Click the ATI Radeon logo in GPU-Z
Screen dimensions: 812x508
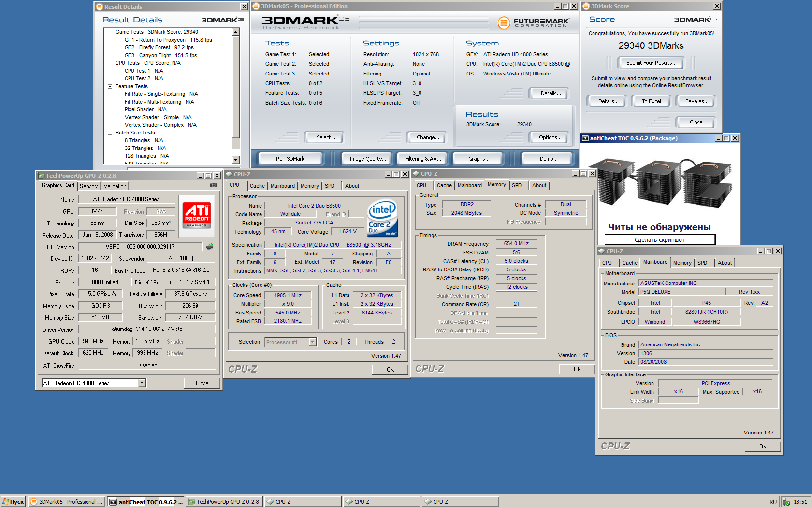coord(197,216)
